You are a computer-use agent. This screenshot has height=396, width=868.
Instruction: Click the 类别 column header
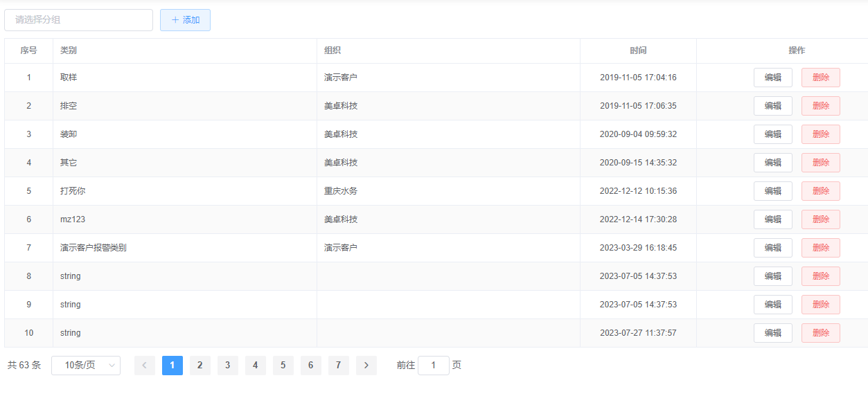69,51
